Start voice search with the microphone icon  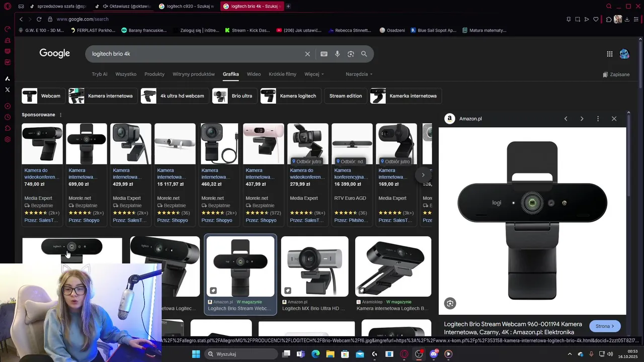[337, 54]
